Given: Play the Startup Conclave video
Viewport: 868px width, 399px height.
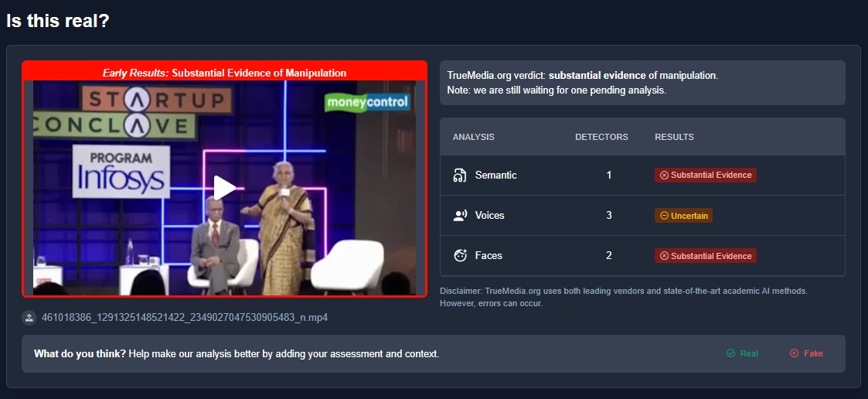Looking at the screenshot, I should (x=224, y=188).
